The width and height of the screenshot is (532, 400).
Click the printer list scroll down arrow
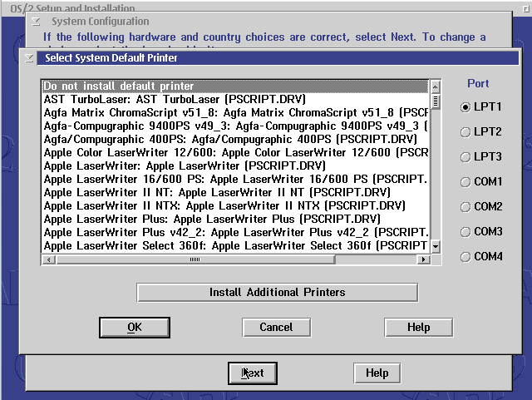[436, 246]
